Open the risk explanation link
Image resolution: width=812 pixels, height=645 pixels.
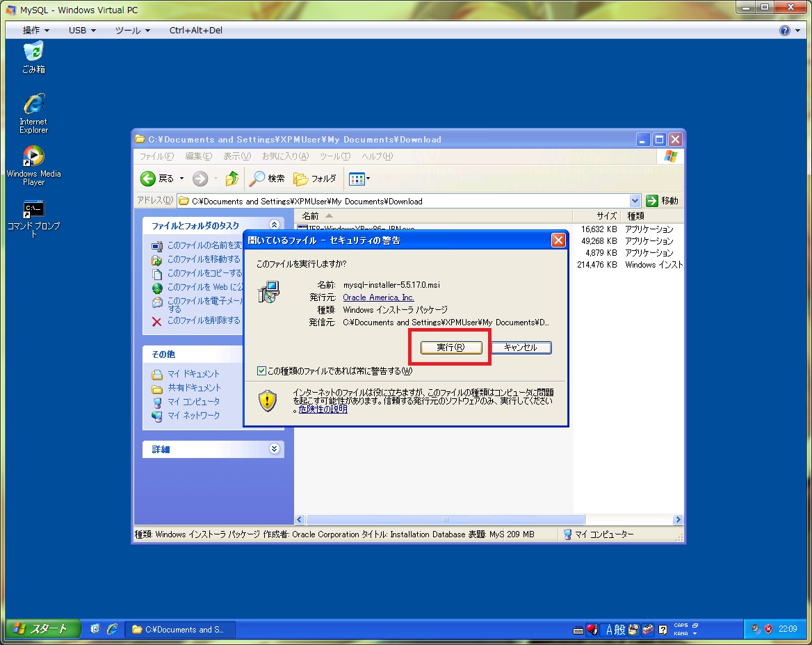click(x=323, y=409)
